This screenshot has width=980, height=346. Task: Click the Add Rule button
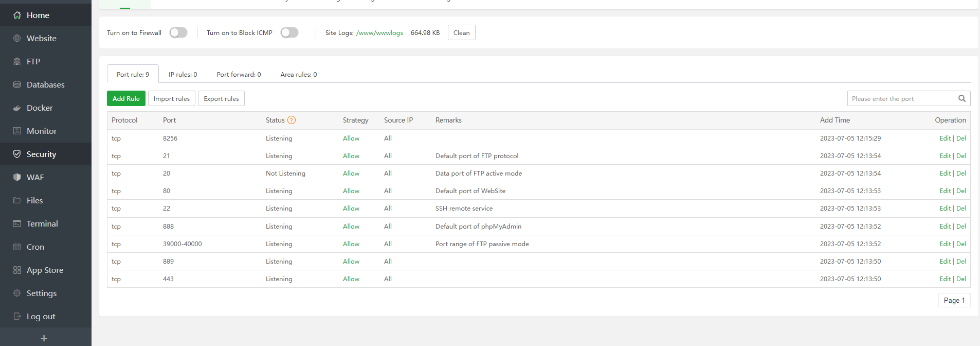tap(126, 99)
